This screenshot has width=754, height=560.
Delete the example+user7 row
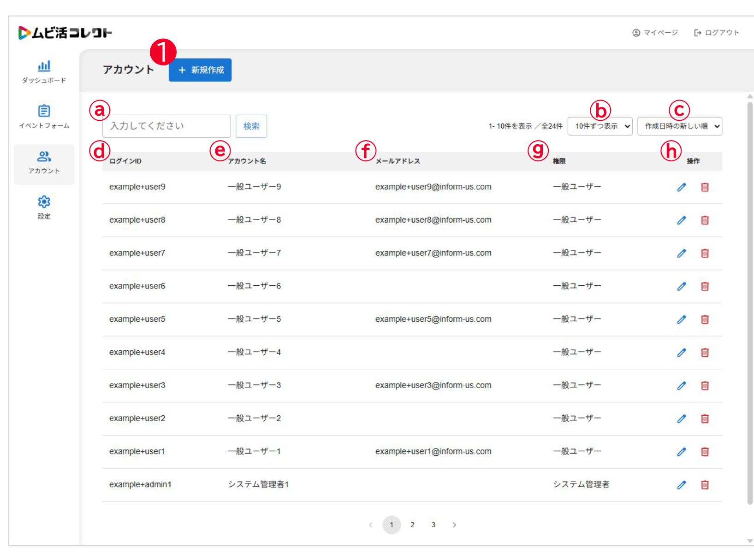705,253
